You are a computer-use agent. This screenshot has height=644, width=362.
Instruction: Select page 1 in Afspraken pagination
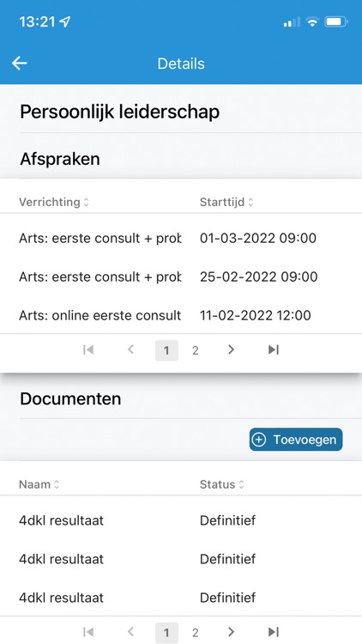pos(166,350)
